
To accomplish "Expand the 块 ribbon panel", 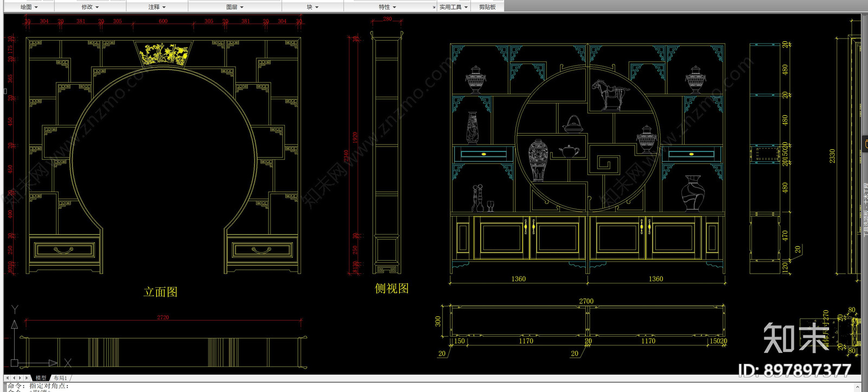I will point(312,7).
